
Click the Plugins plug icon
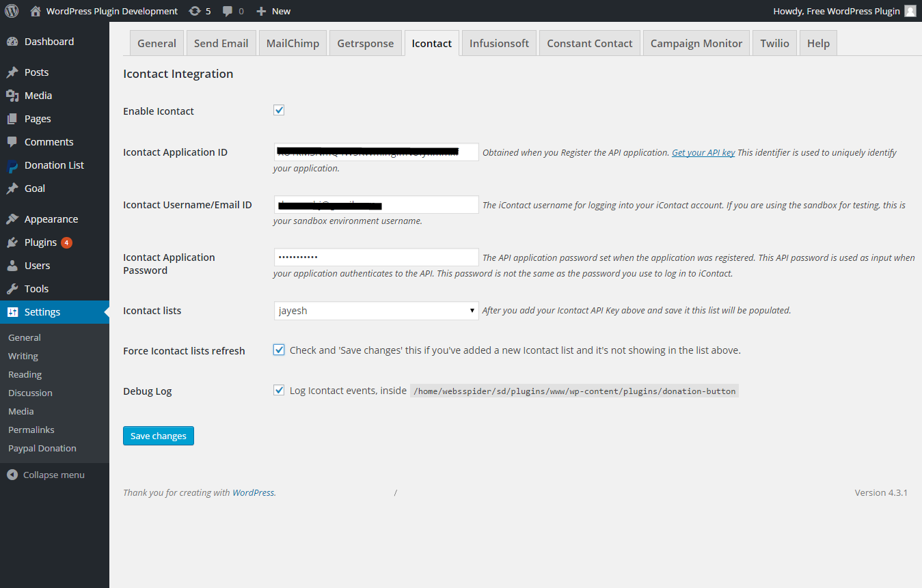[x=12, y=242]
